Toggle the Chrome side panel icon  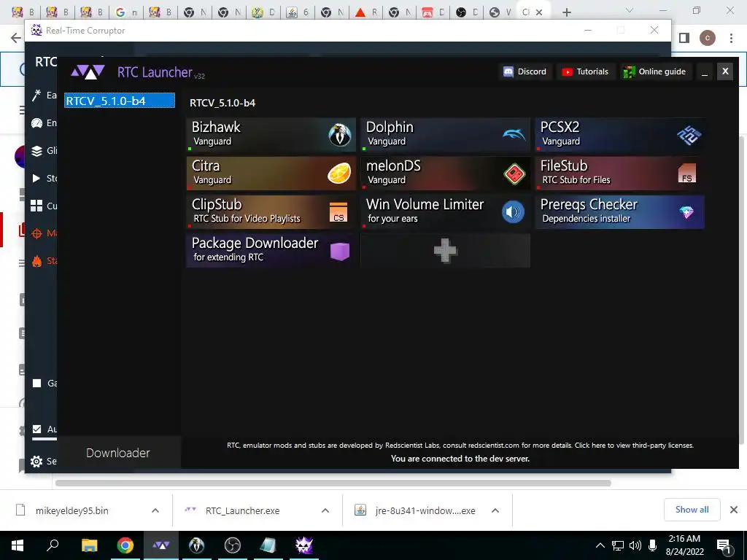coord(684,38)
